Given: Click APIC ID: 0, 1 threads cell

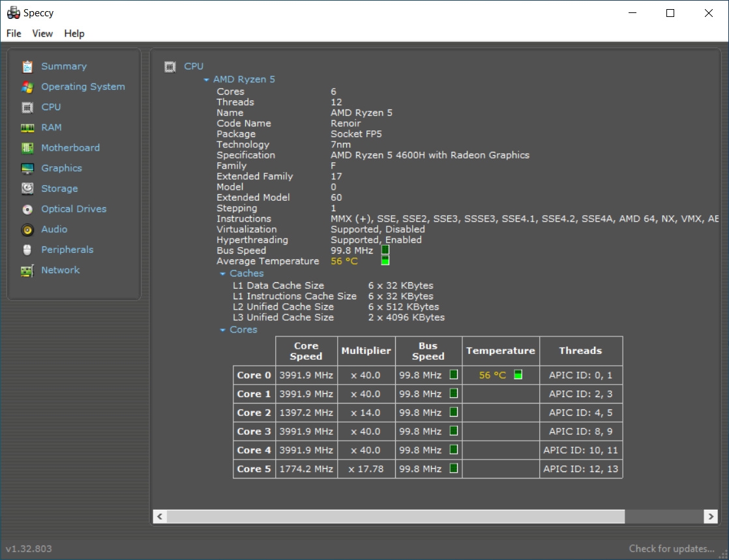Looking at the screenshot, I should pos(581,375).
